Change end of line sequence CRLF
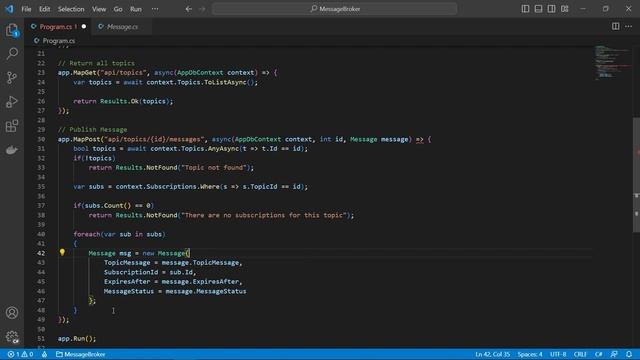640x360 pixels. tap(580, 354)
